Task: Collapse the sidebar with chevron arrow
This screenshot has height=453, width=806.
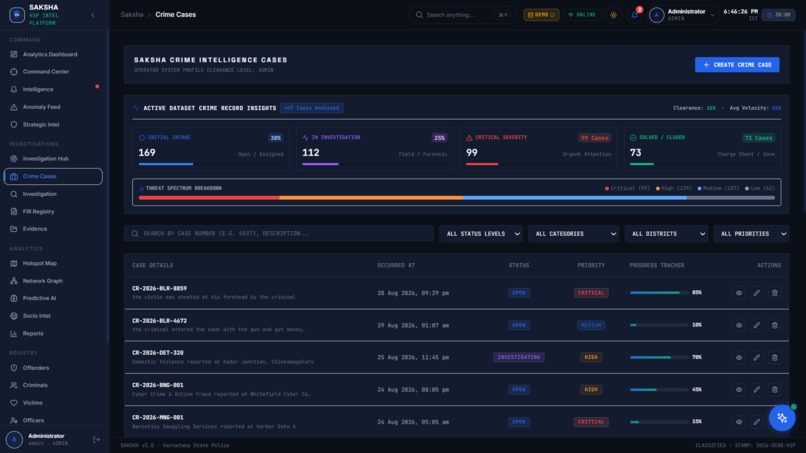Action: point(93,15)
